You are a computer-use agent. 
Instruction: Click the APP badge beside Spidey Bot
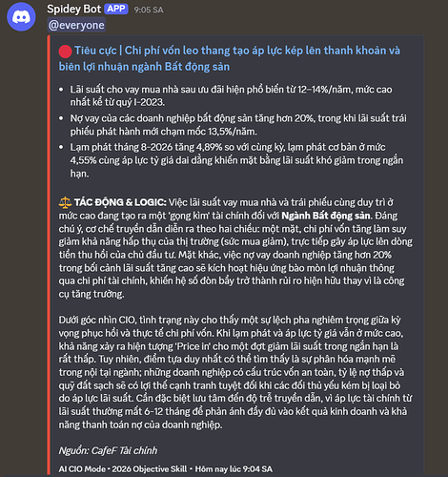pyautogui.click(x=116, y=9)
